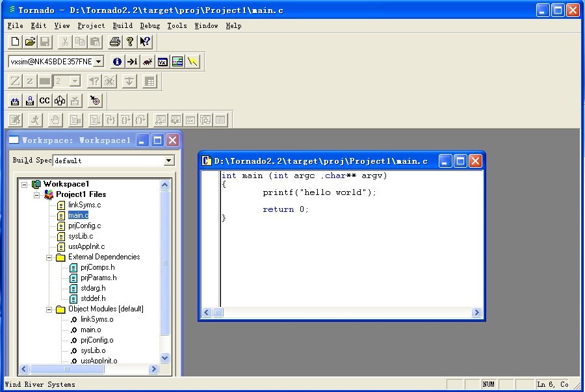Click the cut scissors icon
The width and height of the screenshot is (585, 392).
65,42
